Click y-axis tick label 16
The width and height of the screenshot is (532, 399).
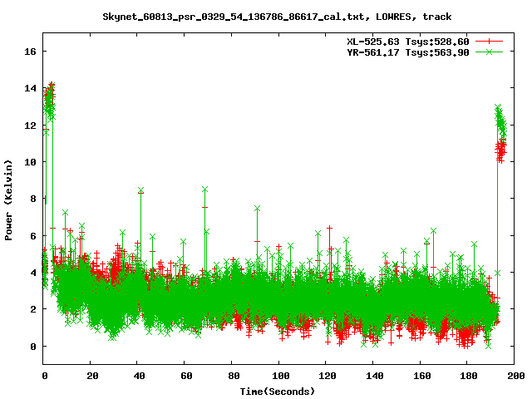30,52
